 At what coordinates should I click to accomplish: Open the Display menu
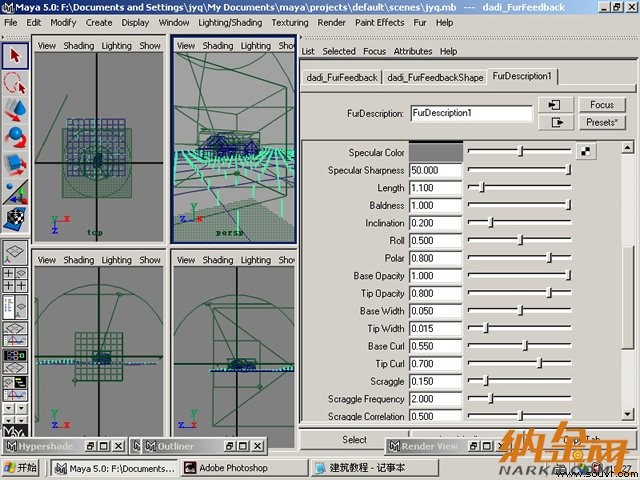(135, 23)
